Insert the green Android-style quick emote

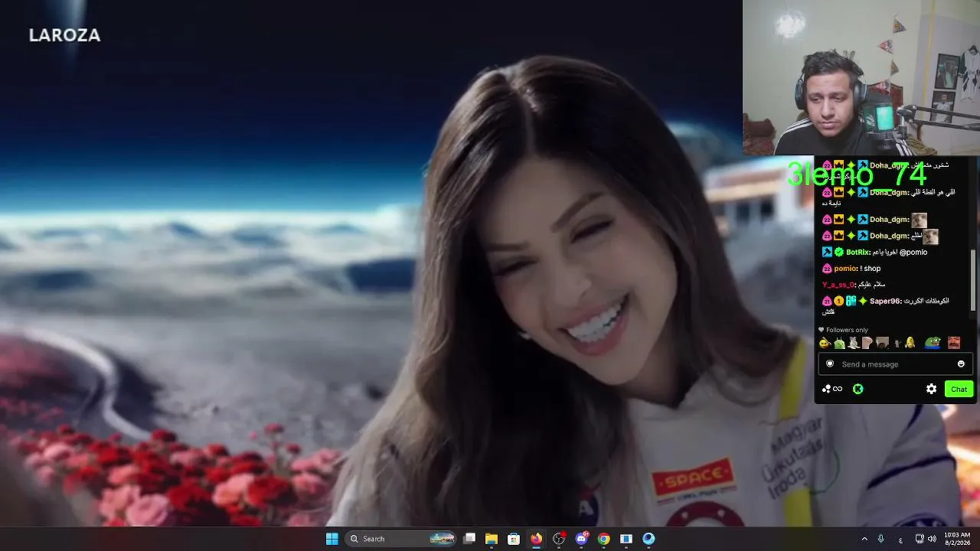coord(839,343)
